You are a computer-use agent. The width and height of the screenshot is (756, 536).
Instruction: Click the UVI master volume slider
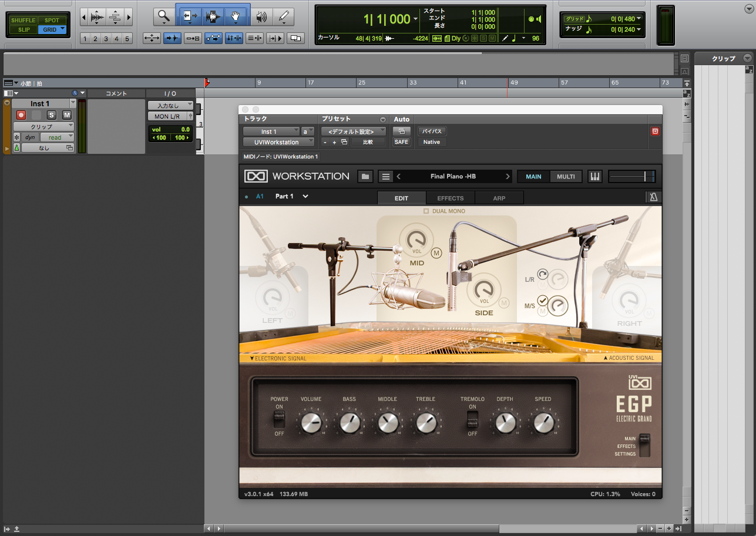coord(632,176)
